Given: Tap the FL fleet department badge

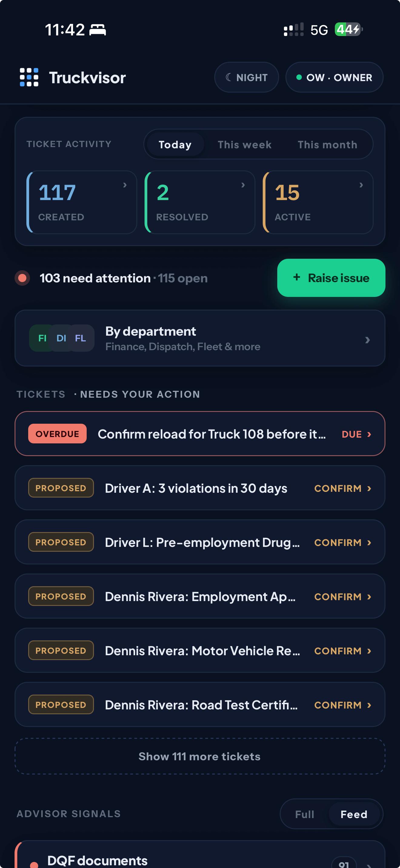Looking at the screenshot, I should pos(80,338).
